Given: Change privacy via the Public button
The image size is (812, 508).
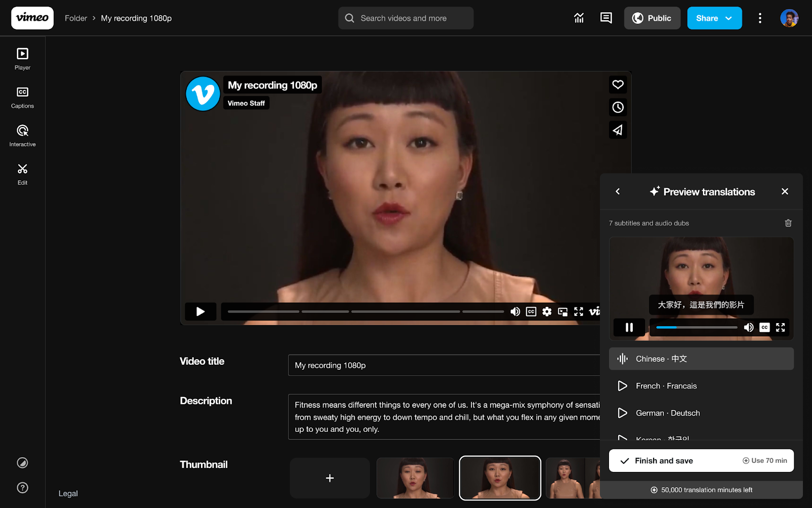Looking at the screenshot, I should pos(652,18).
